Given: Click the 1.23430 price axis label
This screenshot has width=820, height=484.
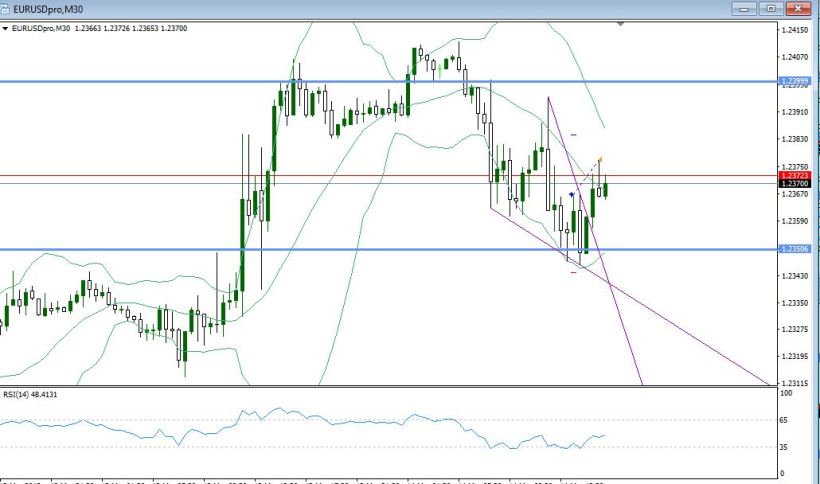Looking at the screenshot, I should 795,275.
